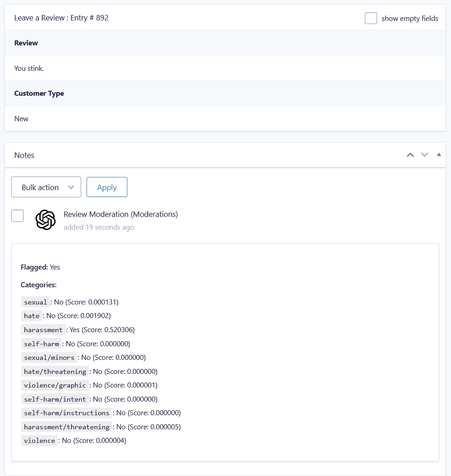Image resolution: width=451 pixels, height=476 pixels.
Task: Click the harassment/threatening category line
Action: pos(101,427)
